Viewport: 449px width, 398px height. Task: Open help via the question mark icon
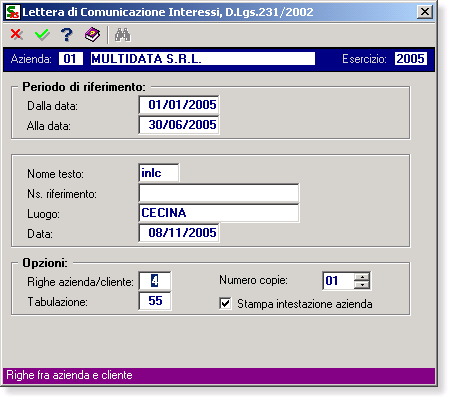[x=67, y=34]
